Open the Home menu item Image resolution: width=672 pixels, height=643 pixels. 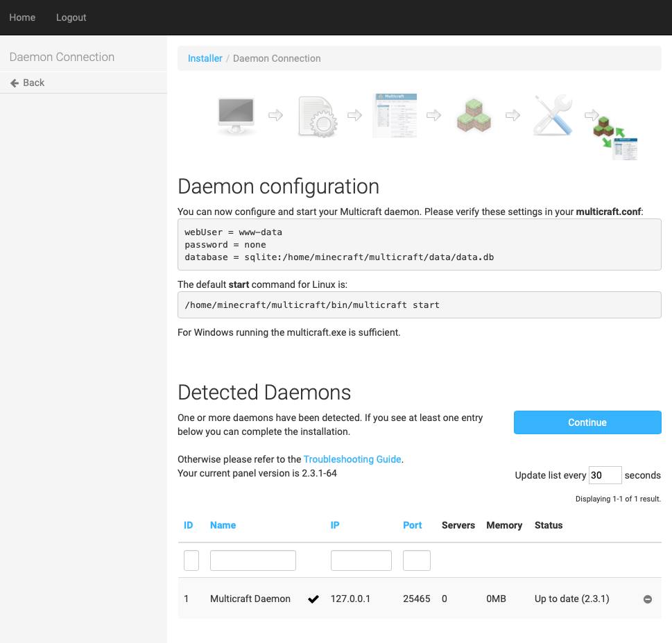21,17
